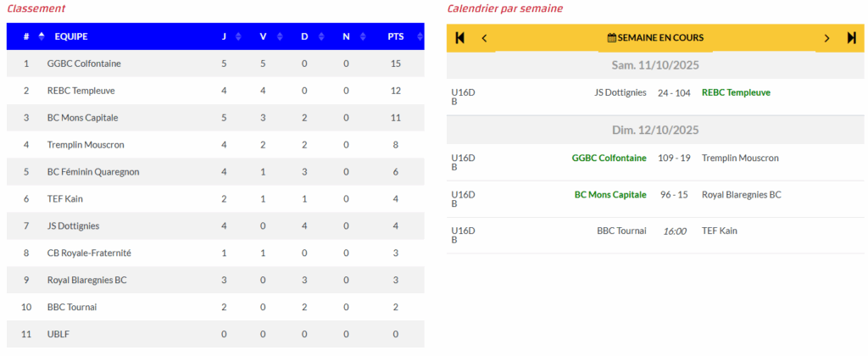Sort table by PTS points column

396,36
